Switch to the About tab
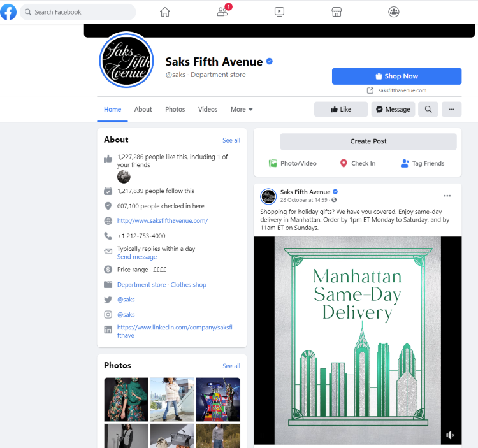 (x=143, y=109)
